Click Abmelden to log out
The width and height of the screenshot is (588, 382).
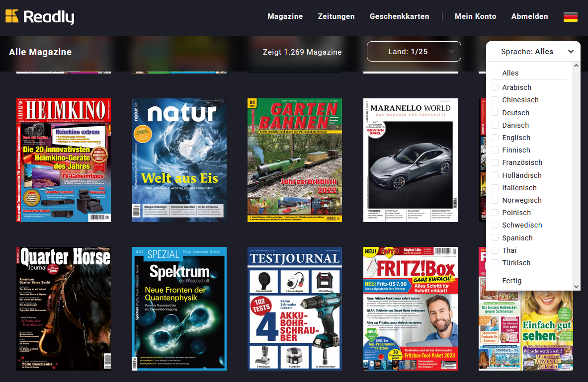[529, 16]
